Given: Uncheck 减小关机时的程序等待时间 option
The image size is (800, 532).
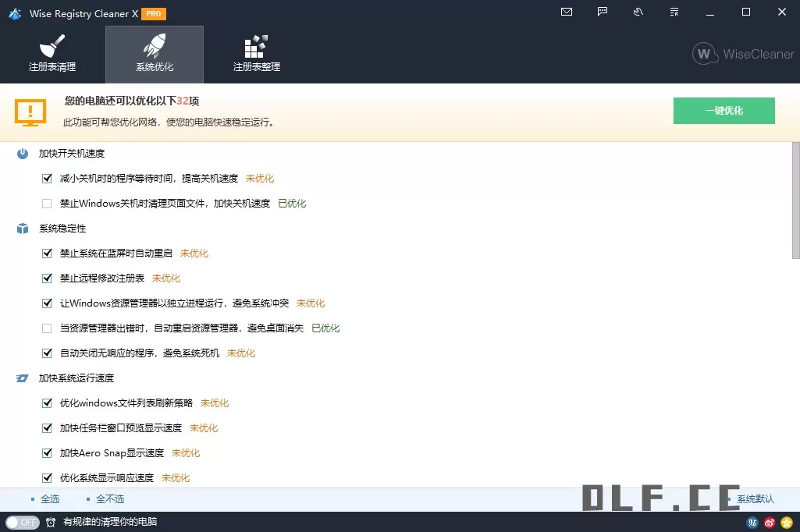Looking at the screenshot, I should pyautogui.click(x=47, y=178).
